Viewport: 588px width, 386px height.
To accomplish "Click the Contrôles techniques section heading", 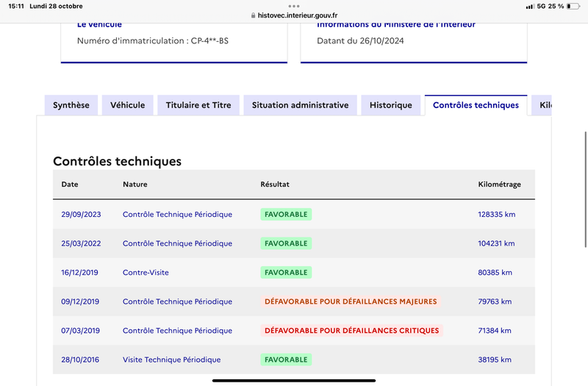I will (x=117, y=161).
